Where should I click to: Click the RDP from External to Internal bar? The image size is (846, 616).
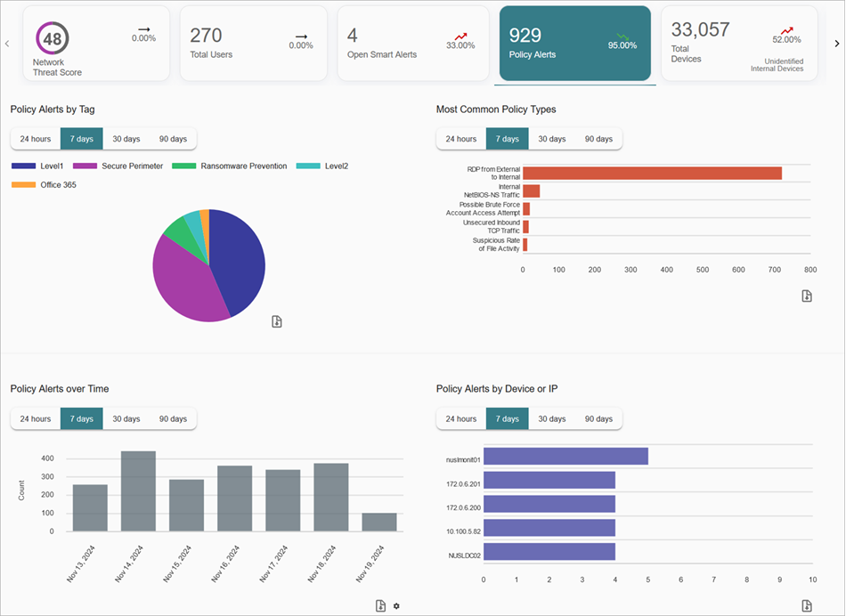coord(652,173)
